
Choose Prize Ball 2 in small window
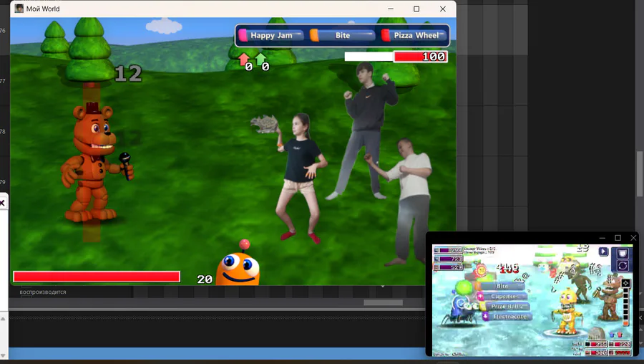(504, 307)
